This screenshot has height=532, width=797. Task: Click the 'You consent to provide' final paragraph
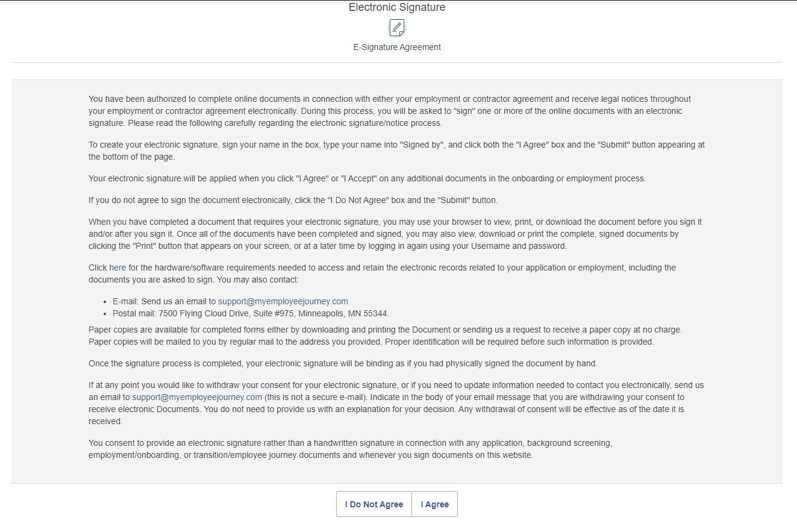pos(350,449)
